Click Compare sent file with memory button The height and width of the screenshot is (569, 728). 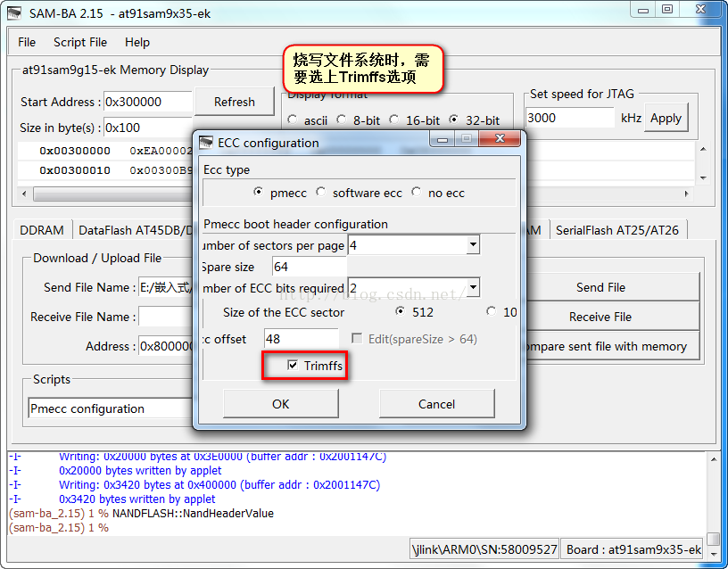(612, 346)
